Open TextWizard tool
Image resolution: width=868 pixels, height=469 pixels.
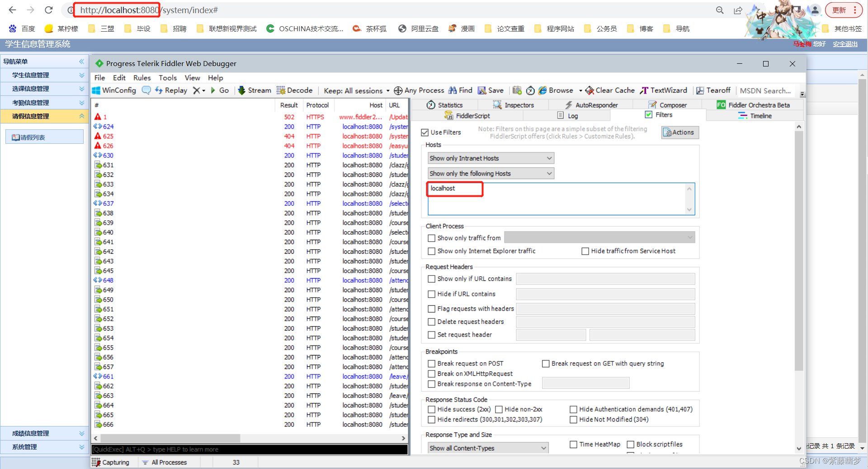[663, 90]
